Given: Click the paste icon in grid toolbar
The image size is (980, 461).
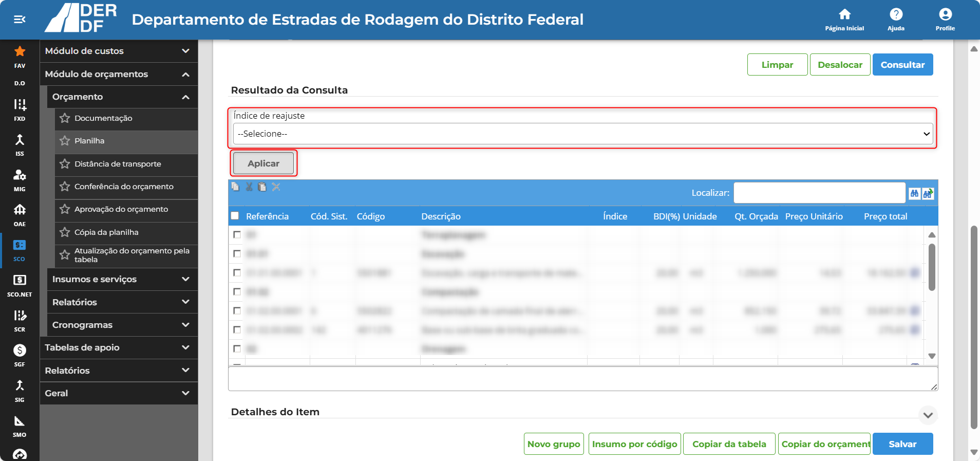Looking at the screenshot, I should coord(262,187).
